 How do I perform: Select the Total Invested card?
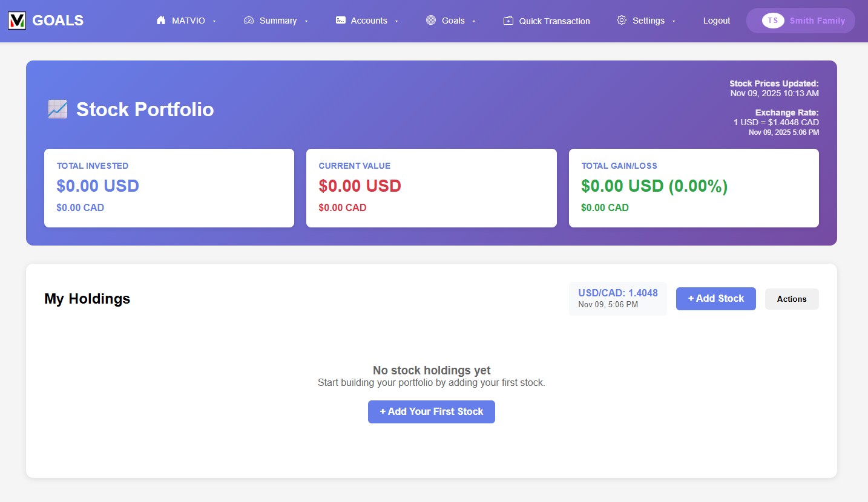(x=169, y=188)
